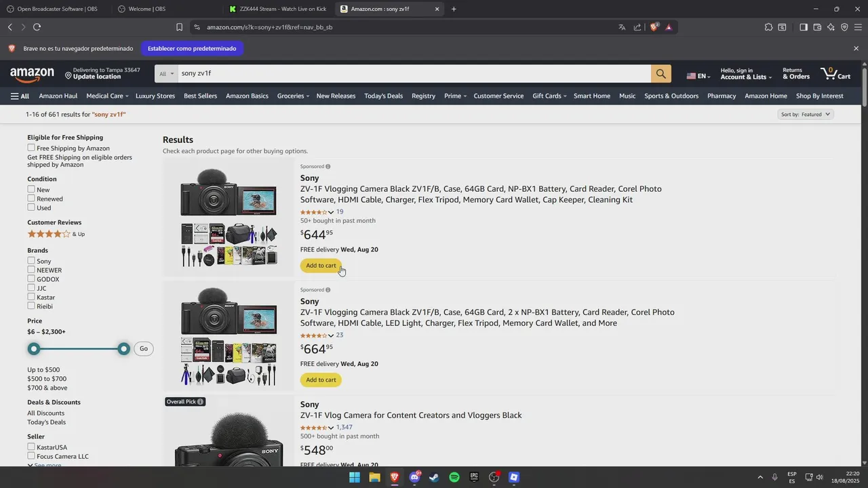Bookmark this page icon

(x=179, y=27)
